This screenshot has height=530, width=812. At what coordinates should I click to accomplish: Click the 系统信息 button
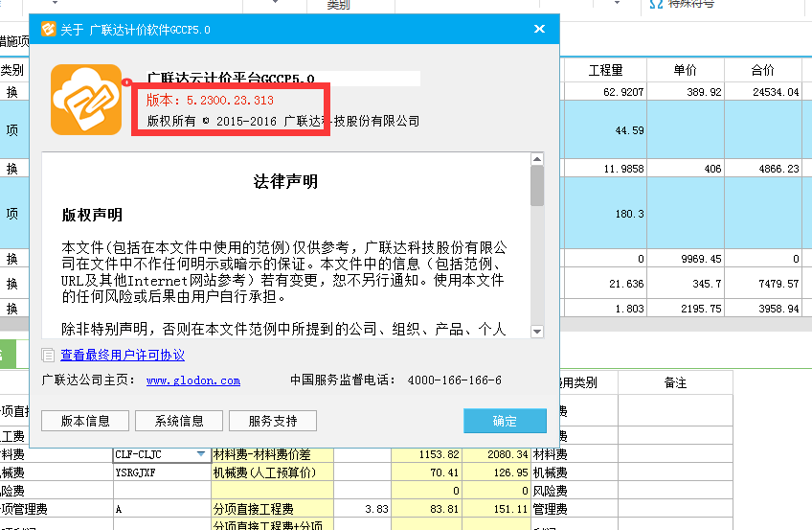[x=179, y=421]
